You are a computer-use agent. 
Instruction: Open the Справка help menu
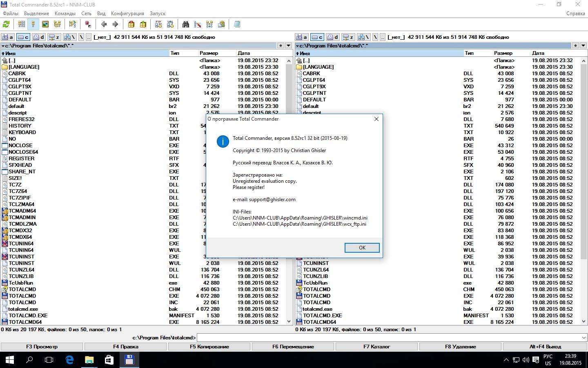[576, 13]
